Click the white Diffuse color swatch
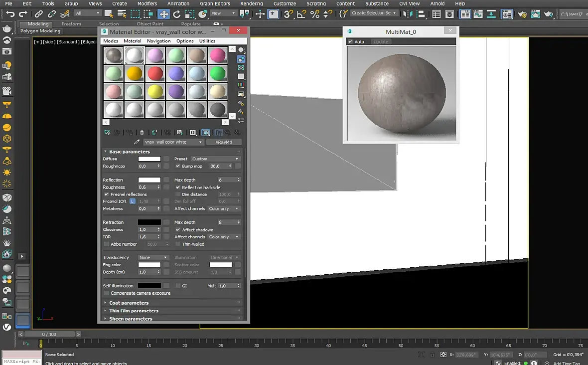This screenshot has width=588, height=365. 149,159
